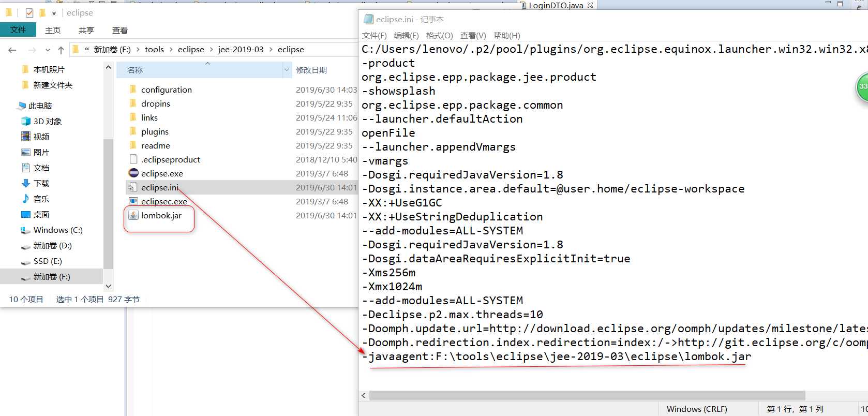The height and width of the screenshot is (416, 868).
Task: Expand breadcrumb overflow chevron before 新加卷 (F:)
Action: [87, 49]
